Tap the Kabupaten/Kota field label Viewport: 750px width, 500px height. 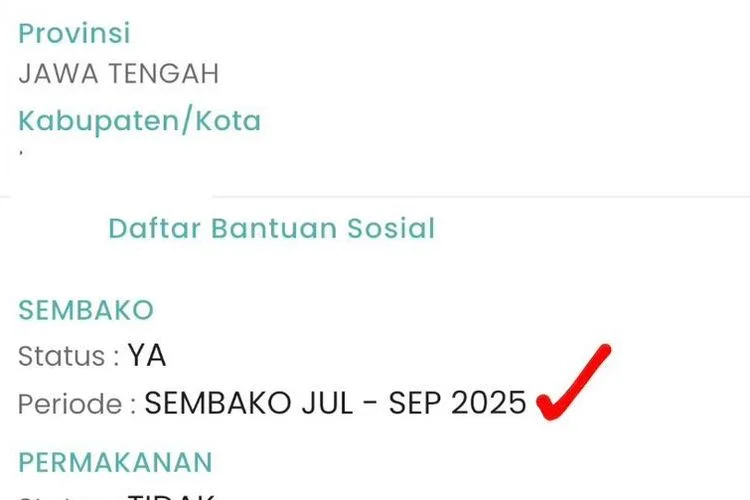point(139,121)
